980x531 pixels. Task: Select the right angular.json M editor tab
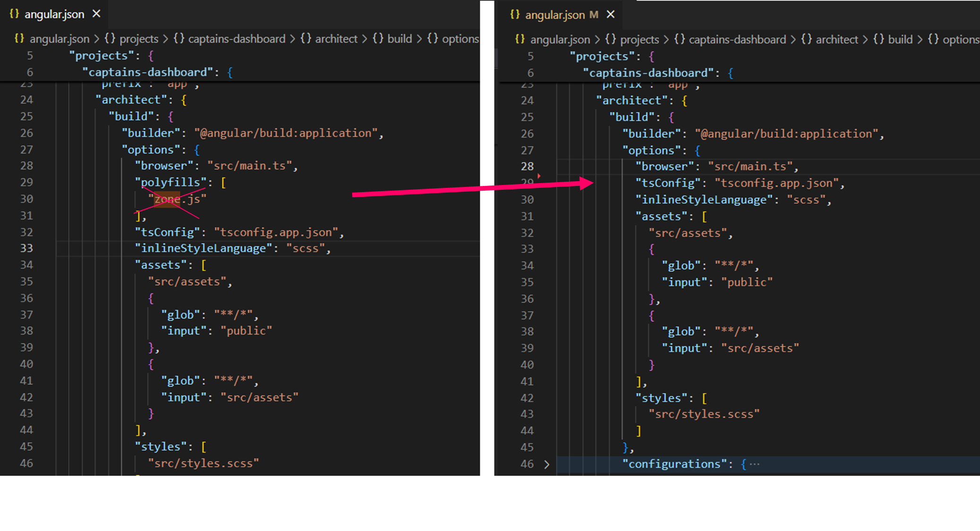tap(555, 15)
